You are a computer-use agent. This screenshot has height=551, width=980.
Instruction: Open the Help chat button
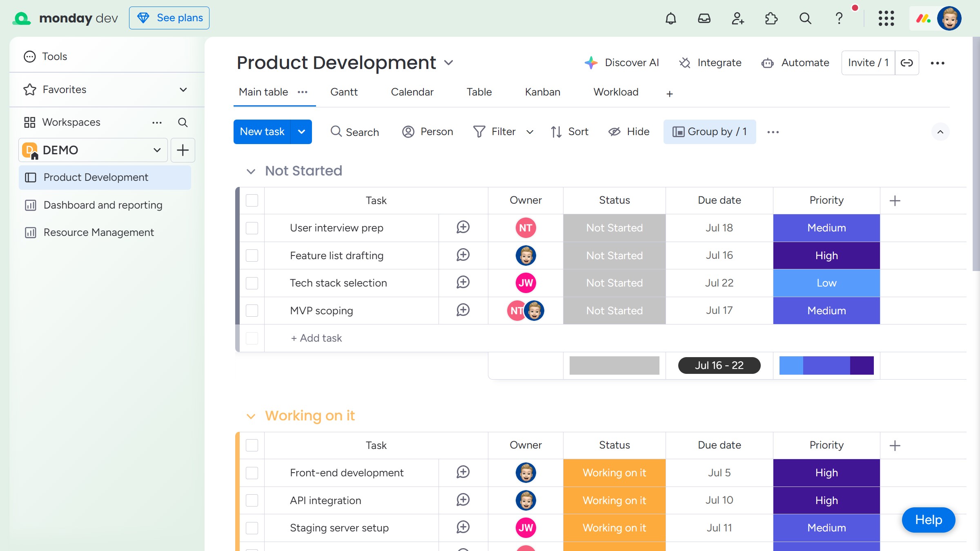929,520
